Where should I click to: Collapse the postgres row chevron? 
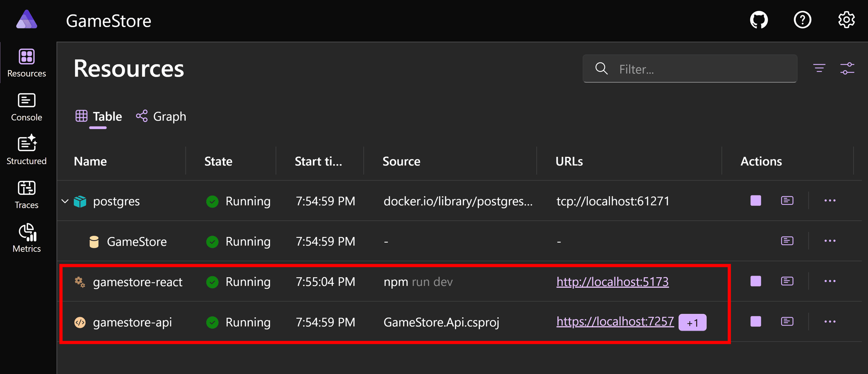pyautogui.click(x=65, y=201)
